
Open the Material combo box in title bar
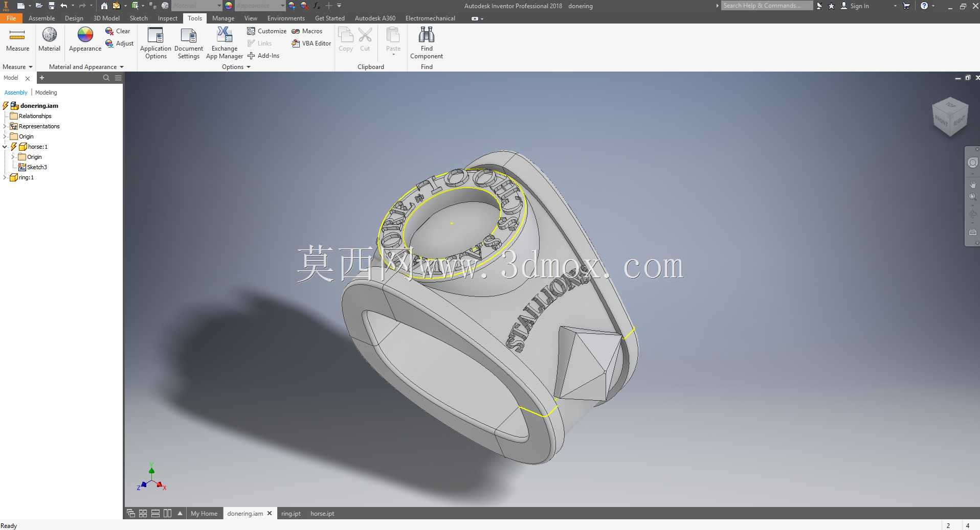(196, 6)
